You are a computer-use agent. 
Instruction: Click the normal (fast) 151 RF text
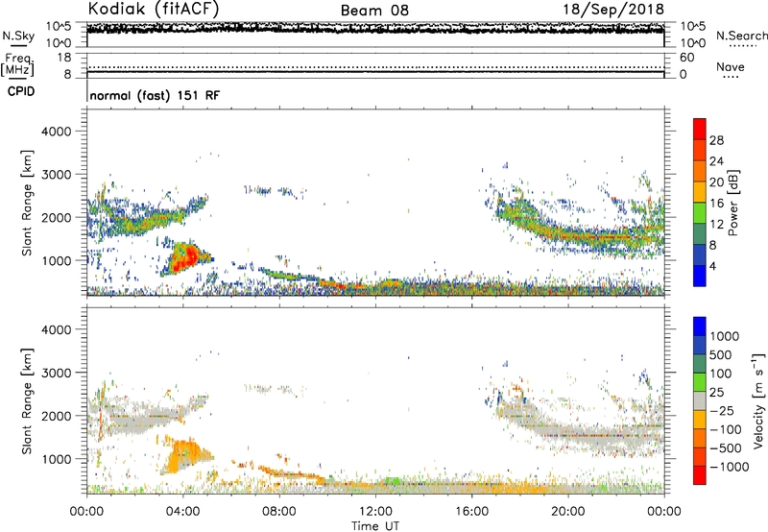pos(155,95)
